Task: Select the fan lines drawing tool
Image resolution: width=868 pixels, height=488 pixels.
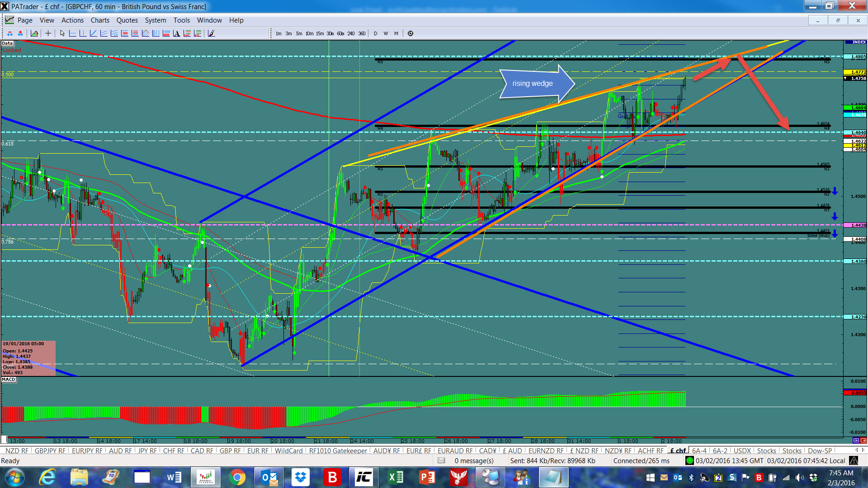Action: (146, 33)
